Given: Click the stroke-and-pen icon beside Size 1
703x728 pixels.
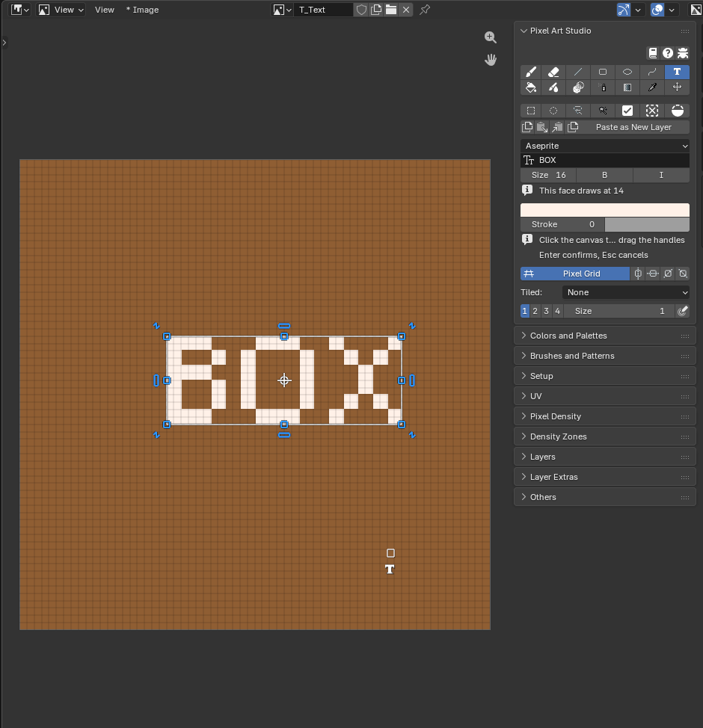Looking at the screenshot, I should click(x=682, y=311).
